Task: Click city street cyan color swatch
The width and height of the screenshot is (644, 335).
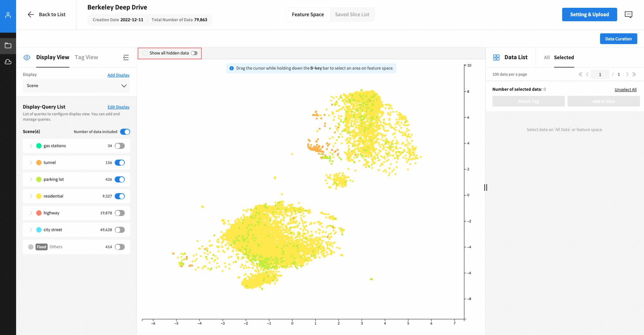Action: tap(39, 230)
